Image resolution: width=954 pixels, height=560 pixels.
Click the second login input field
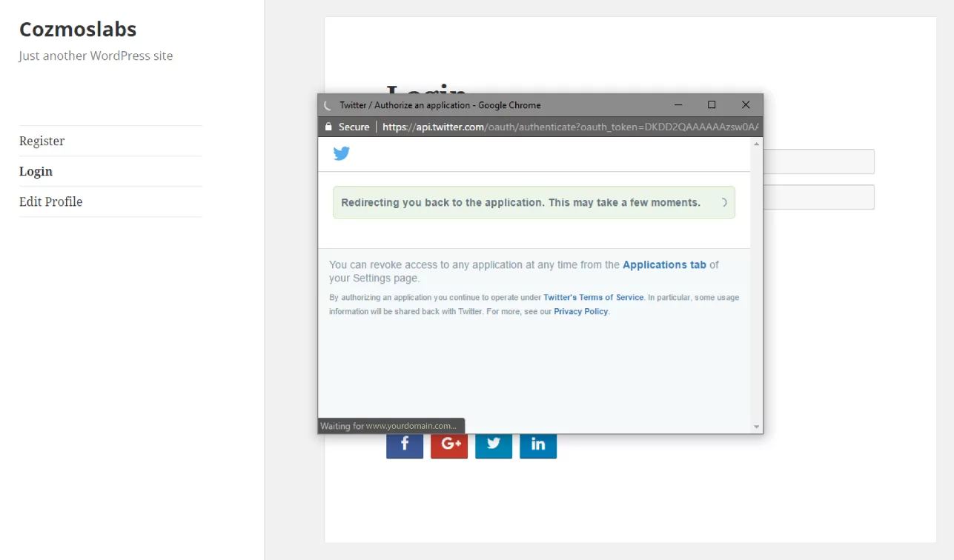click(x=818, y=197)
